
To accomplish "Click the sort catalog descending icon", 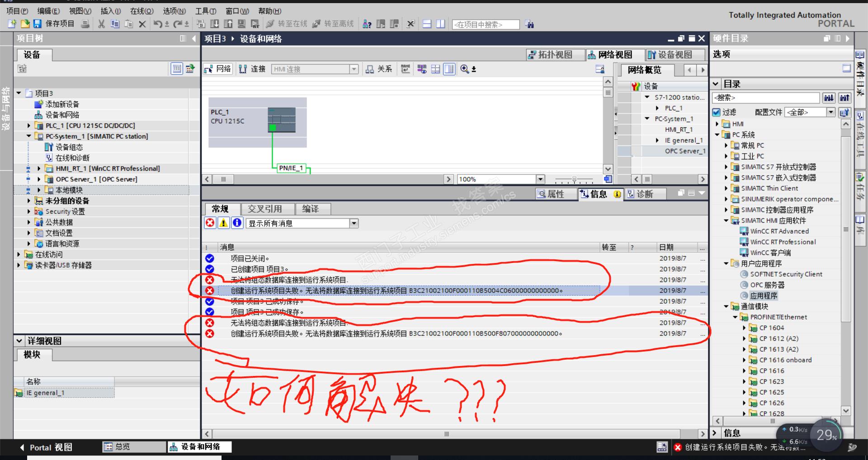I will [x=829, y=98].
